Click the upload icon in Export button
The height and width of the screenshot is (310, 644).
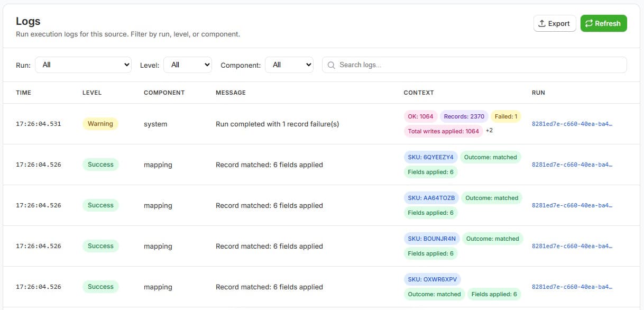541,23
